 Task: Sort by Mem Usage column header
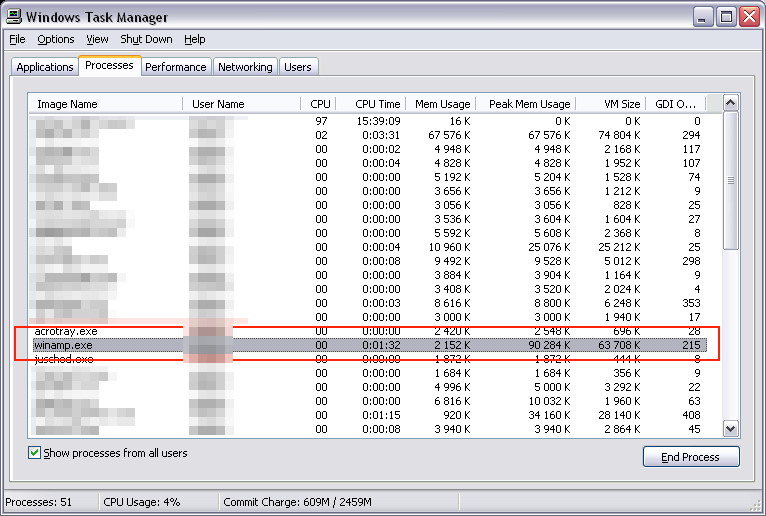(440, 104)
